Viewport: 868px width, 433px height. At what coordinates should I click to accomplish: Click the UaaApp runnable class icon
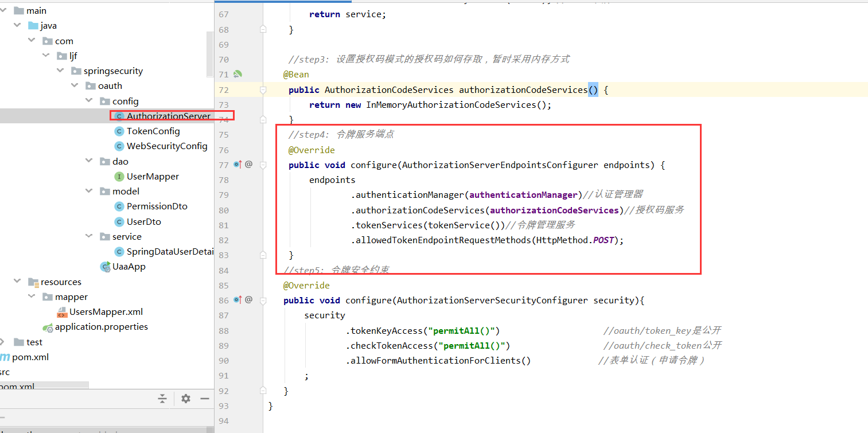(x=105, y=267)
